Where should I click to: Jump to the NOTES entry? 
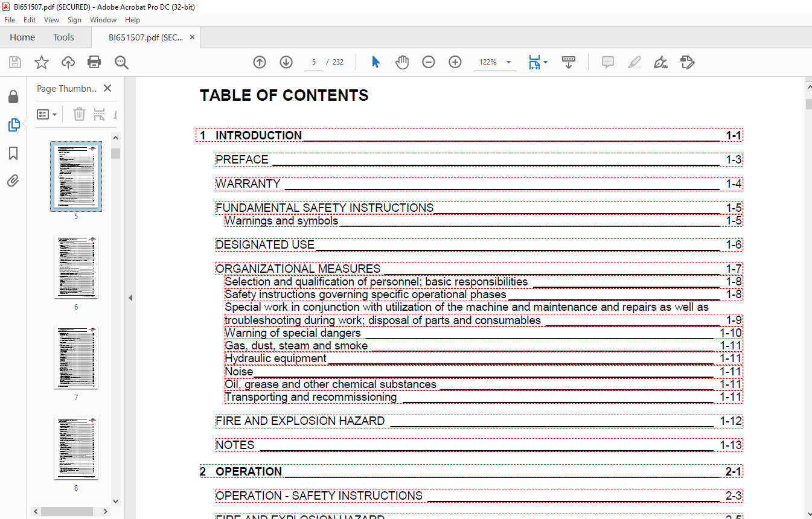coord(479,445)
